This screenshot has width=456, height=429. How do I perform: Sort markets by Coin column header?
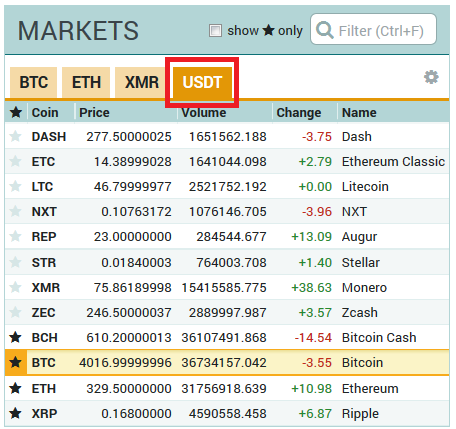[x=45, y=113]
